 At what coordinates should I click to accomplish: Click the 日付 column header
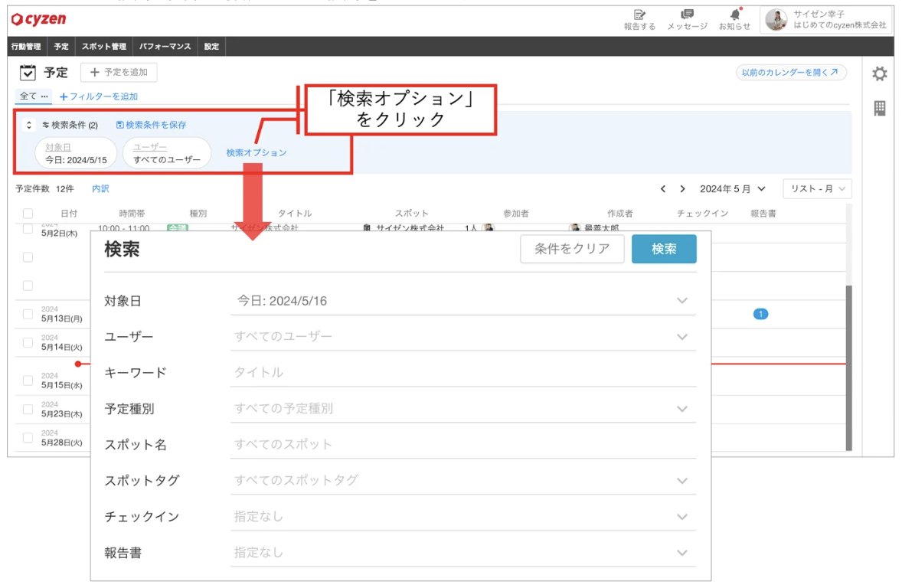coord(69,214)
